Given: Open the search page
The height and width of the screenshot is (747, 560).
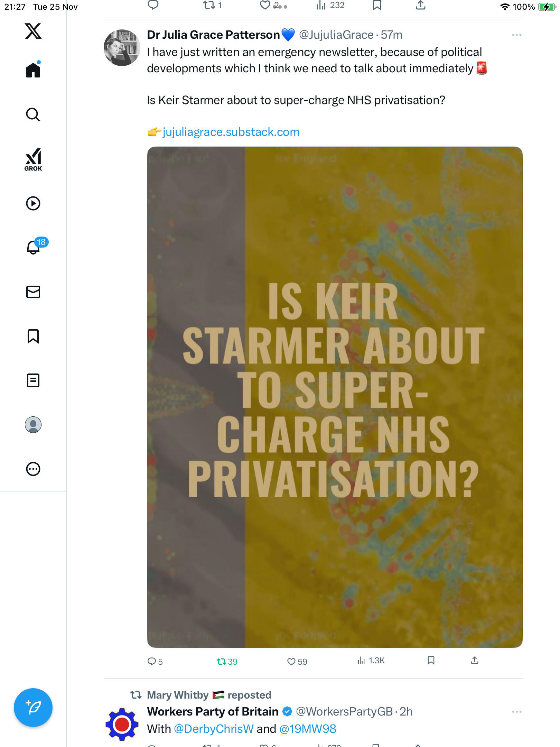Looking at the screenshot, I should coord(33,115).
